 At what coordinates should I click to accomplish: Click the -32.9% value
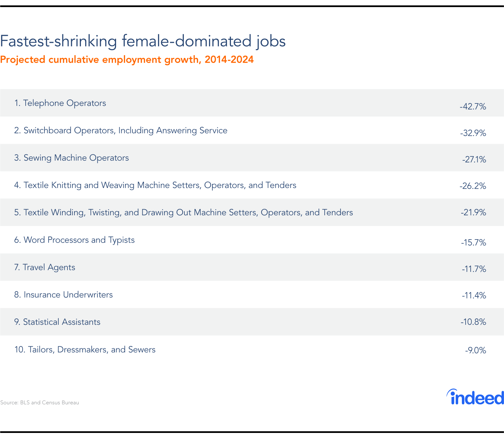click(473, 133)
